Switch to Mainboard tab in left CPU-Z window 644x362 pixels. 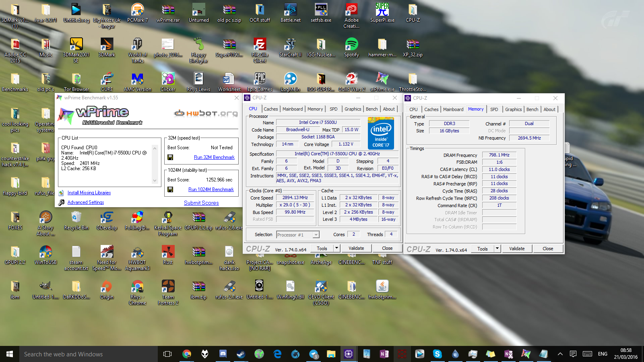[293, 109]
